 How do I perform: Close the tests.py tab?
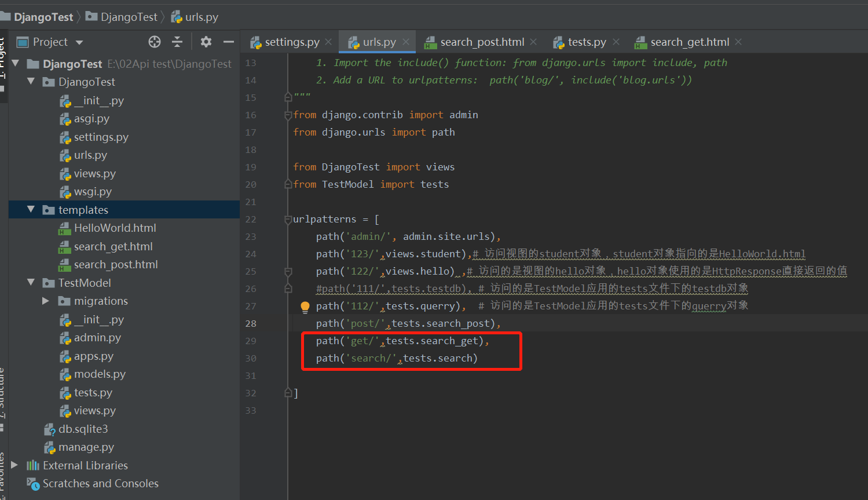(x=616, y=42)
